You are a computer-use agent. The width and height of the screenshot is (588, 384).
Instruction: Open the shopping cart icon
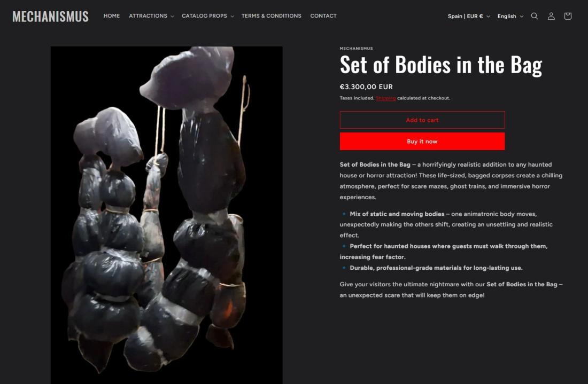(567, 16)
